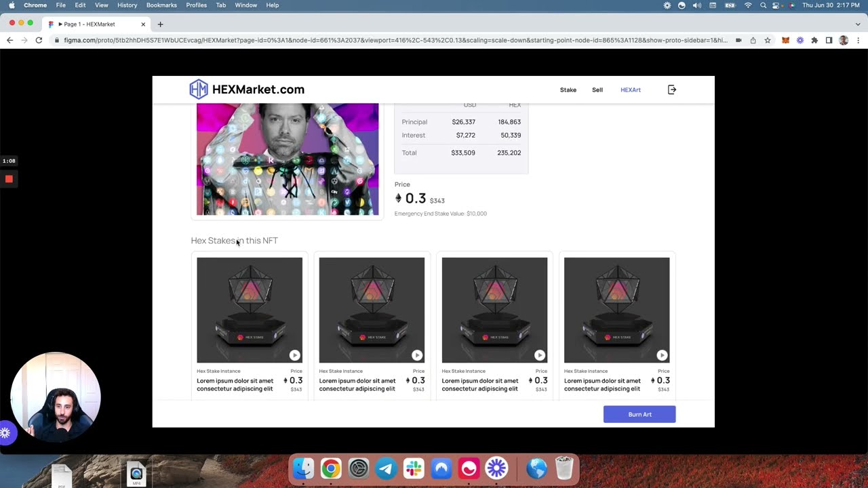
Task: Open the third Hex Stake NFT thumbnail
Action: 494,310
